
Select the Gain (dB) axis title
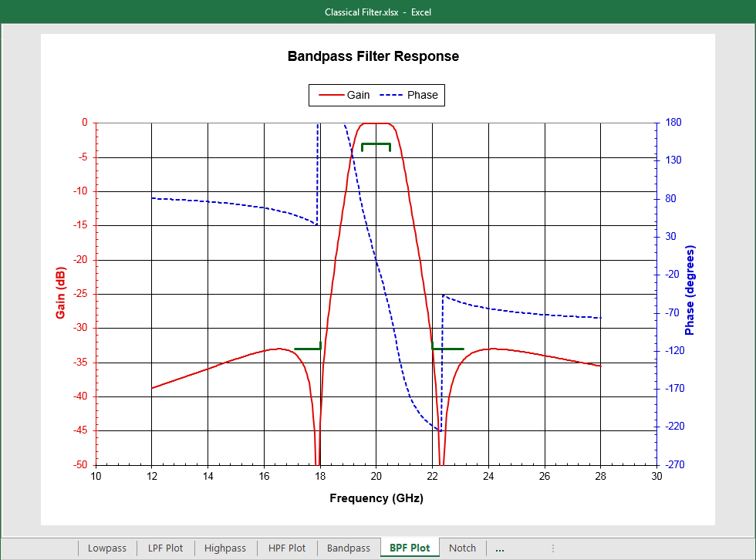tap(60, 293)
